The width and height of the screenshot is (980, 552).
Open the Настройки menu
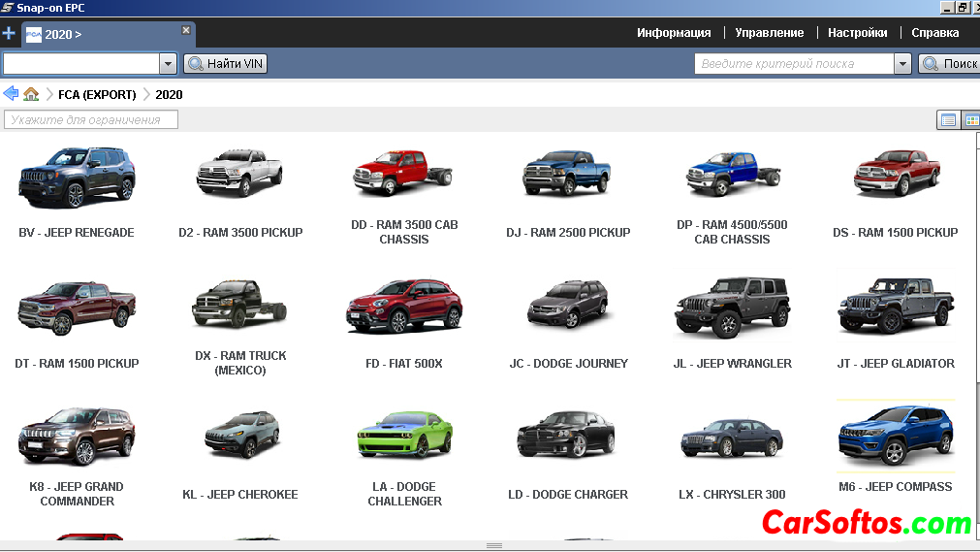(x=857, y=33)
